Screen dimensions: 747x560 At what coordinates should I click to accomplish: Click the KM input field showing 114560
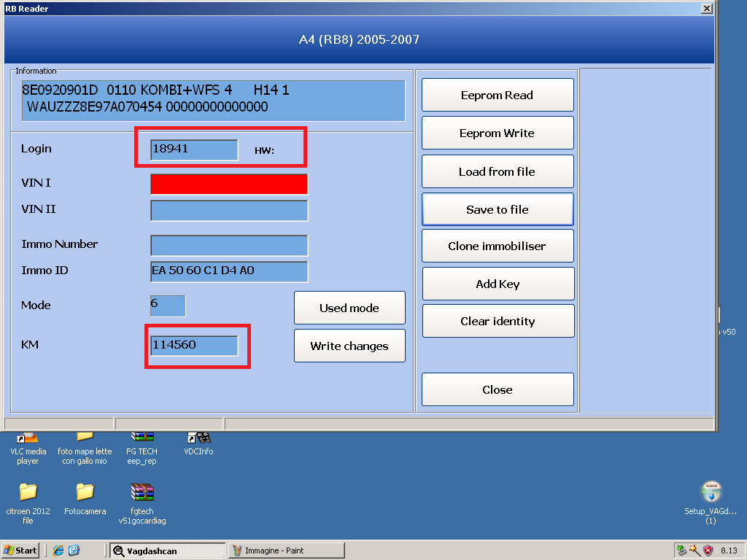point(194,346)
